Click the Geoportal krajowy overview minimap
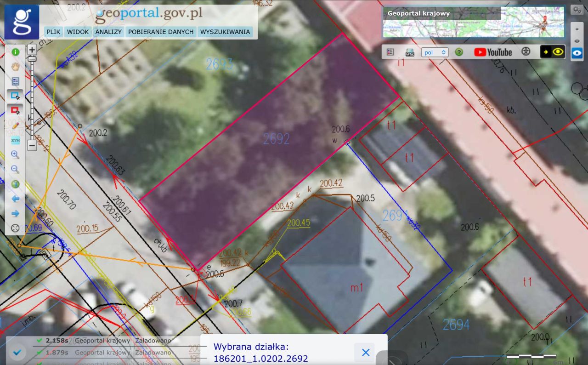Screen dimensions: 588x365 click(x=474, y=22)
